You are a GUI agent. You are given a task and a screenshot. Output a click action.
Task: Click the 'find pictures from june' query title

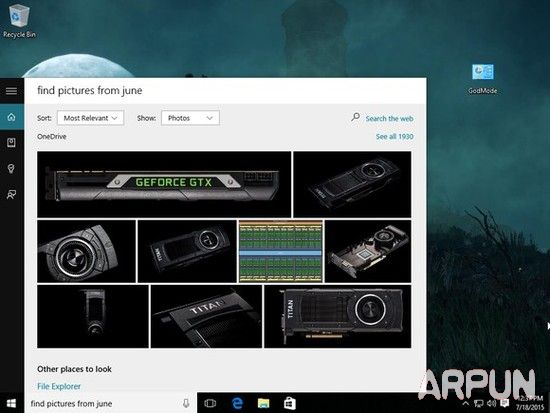(x=90, y=91)
